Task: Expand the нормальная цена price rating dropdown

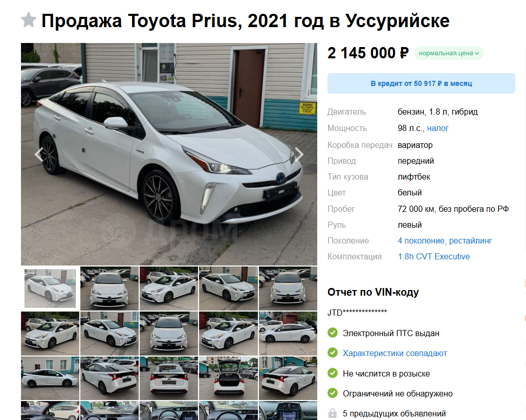Action: (449, 53)
